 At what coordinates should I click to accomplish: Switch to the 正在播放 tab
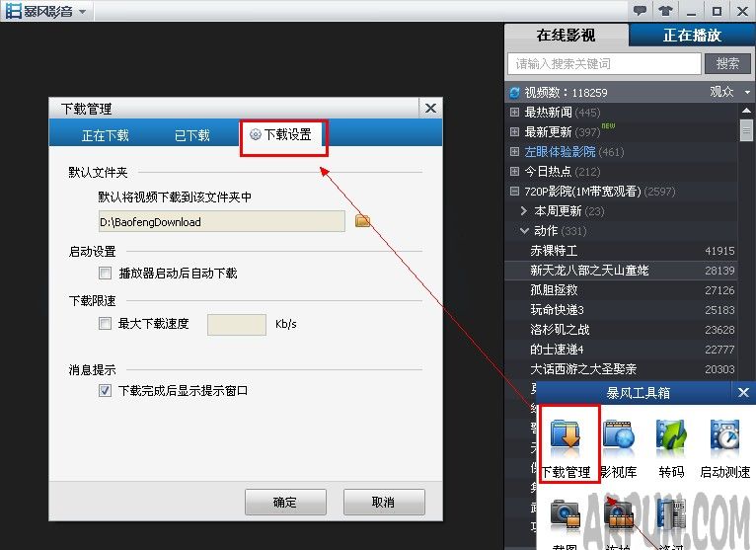pos(692,36)
